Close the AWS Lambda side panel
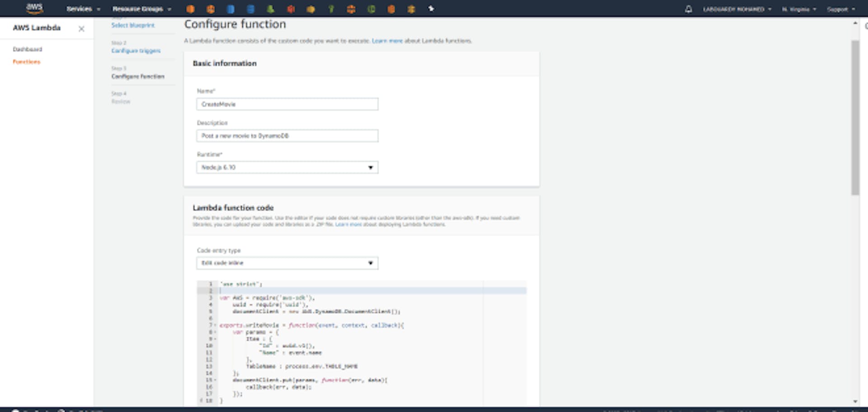Viewport: 868px width, 412px height. (x=81, y=28)
